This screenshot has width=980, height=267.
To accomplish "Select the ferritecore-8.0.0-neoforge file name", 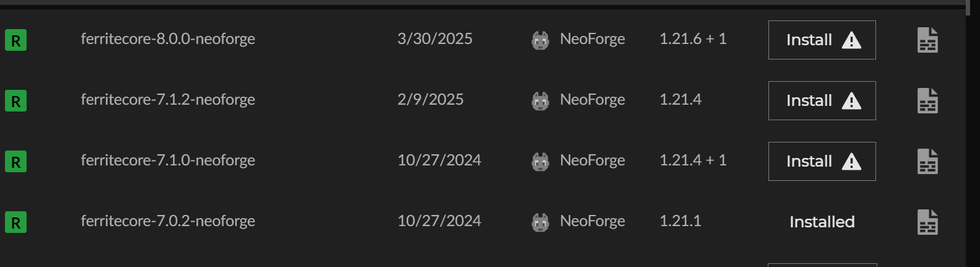I will [168, 39].
